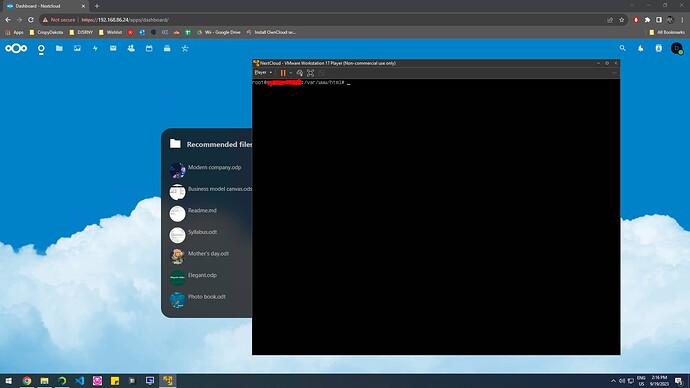Focus the browser address bar URL

point(125,20)
